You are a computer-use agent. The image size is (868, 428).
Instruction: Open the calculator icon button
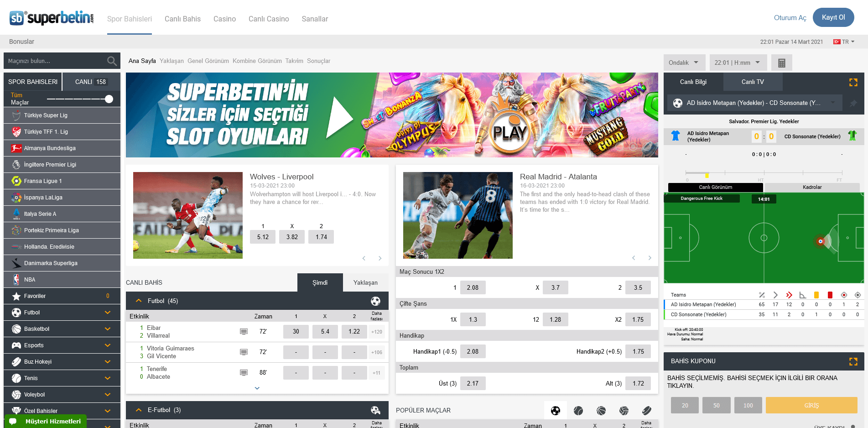click(x=782, y=63)
